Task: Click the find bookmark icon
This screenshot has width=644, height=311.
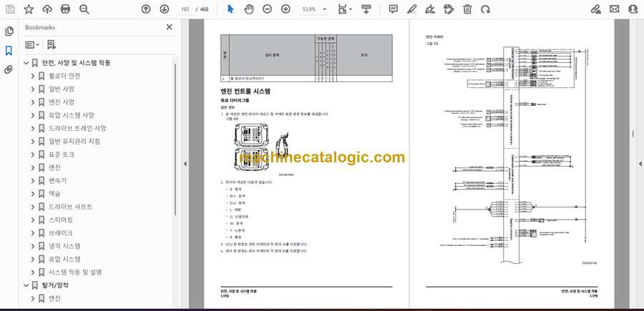Action: pos(52,45)
